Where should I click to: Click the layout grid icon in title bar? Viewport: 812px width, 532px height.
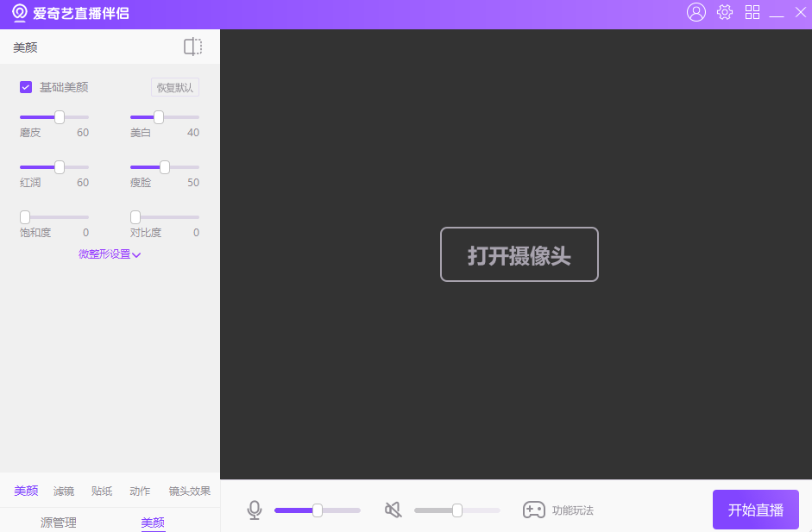[752, 12]
